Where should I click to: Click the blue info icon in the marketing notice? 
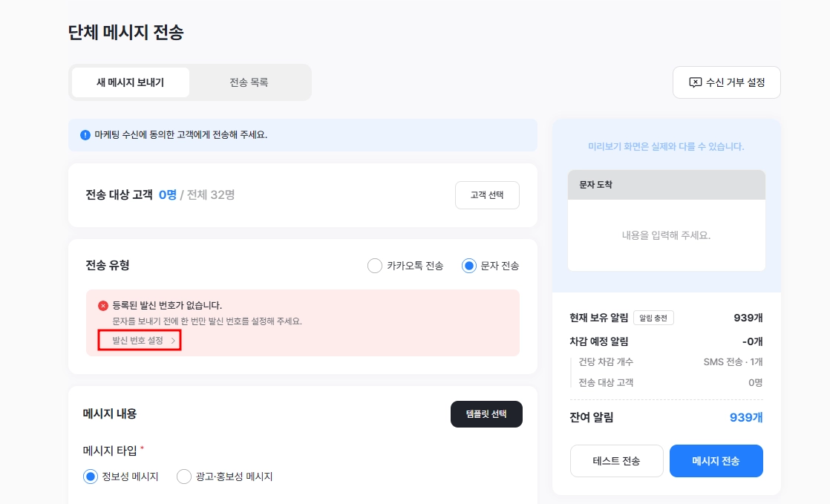(x=85, y=135)
